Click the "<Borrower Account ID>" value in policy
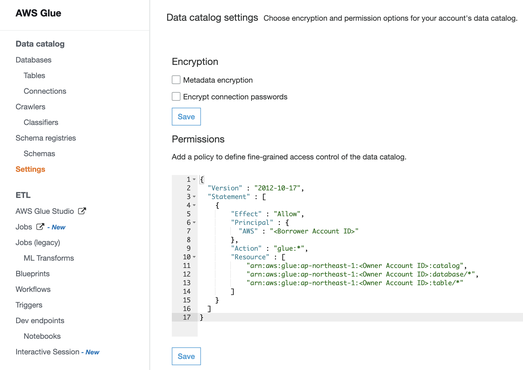Screen dimensions: 523x370 [x=314, y=231]
